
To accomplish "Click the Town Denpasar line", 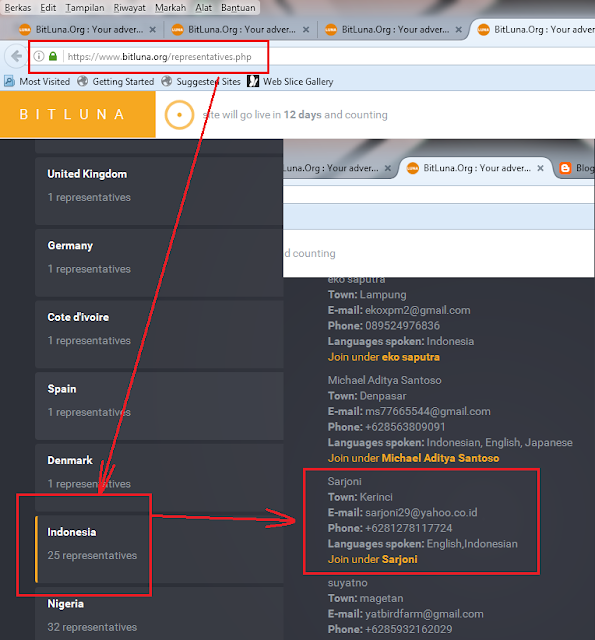I will 367,396.
